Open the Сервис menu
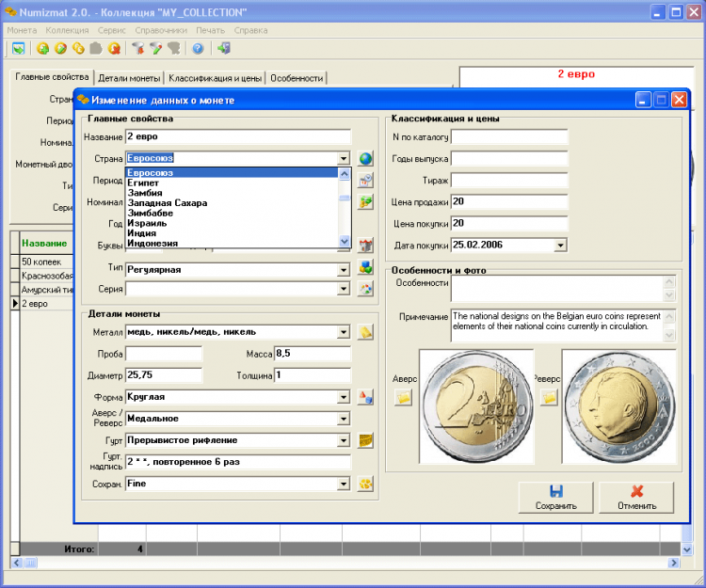706x588 pixels. [112, 30]
